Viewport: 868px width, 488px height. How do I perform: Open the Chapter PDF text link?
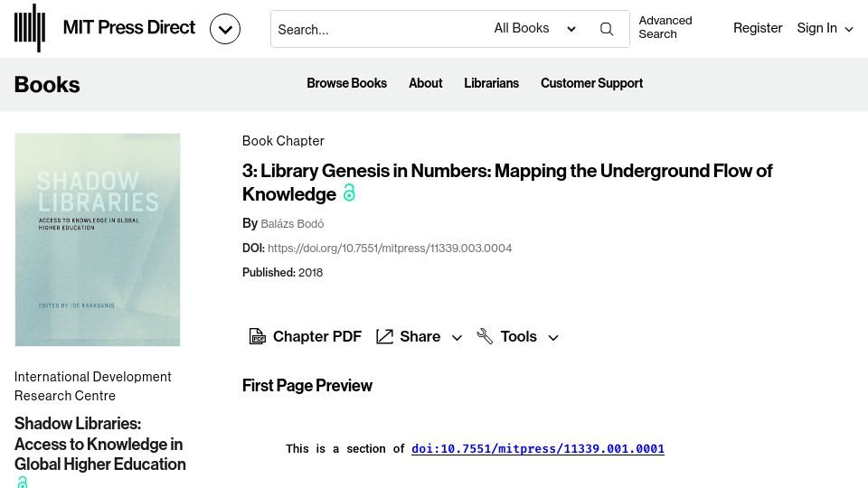click(x=317, y=336)
